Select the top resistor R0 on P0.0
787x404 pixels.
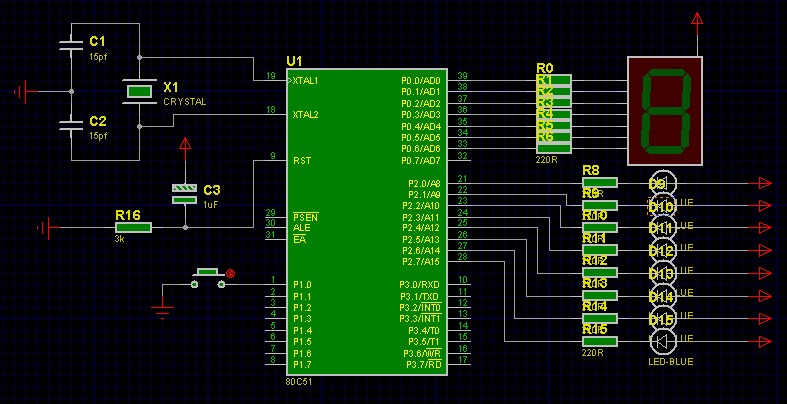(x=554, y=80)
